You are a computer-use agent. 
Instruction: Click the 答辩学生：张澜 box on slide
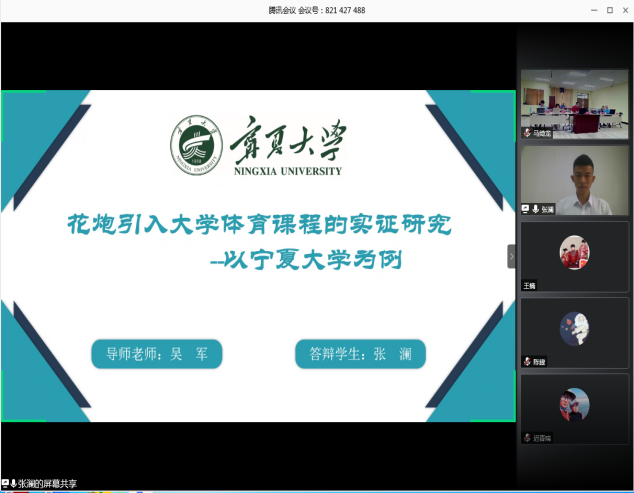coord(360,354)
